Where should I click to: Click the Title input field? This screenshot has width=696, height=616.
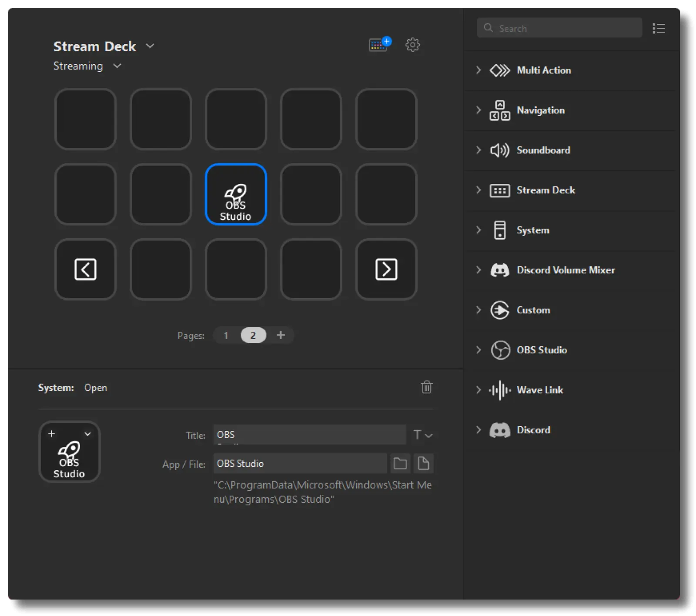click(309, 435)
